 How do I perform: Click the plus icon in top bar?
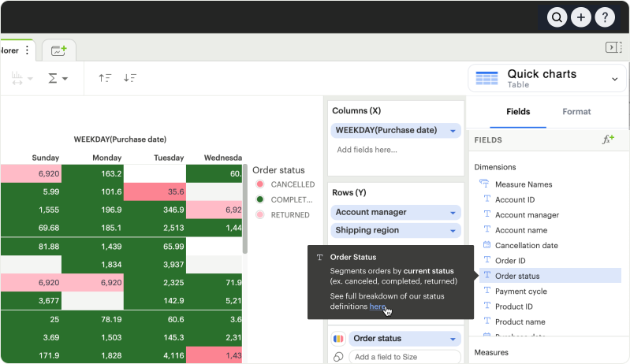click(x=581, y=17)
